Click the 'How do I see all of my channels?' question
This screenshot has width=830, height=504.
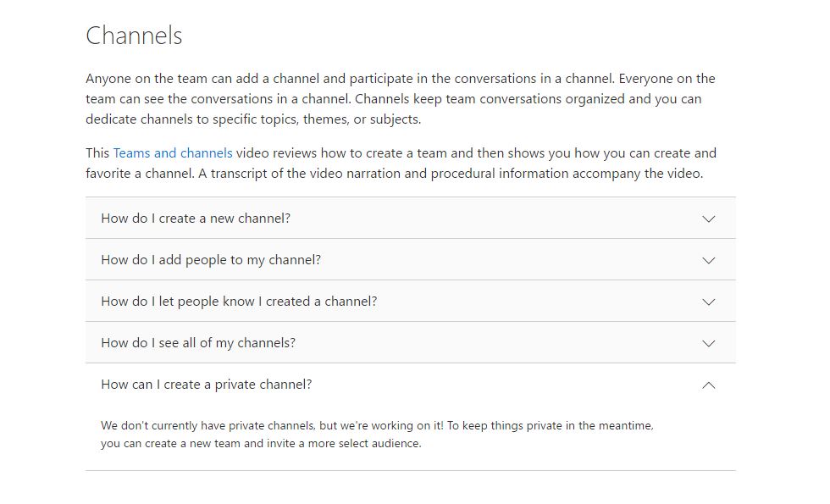pos(198,343)
